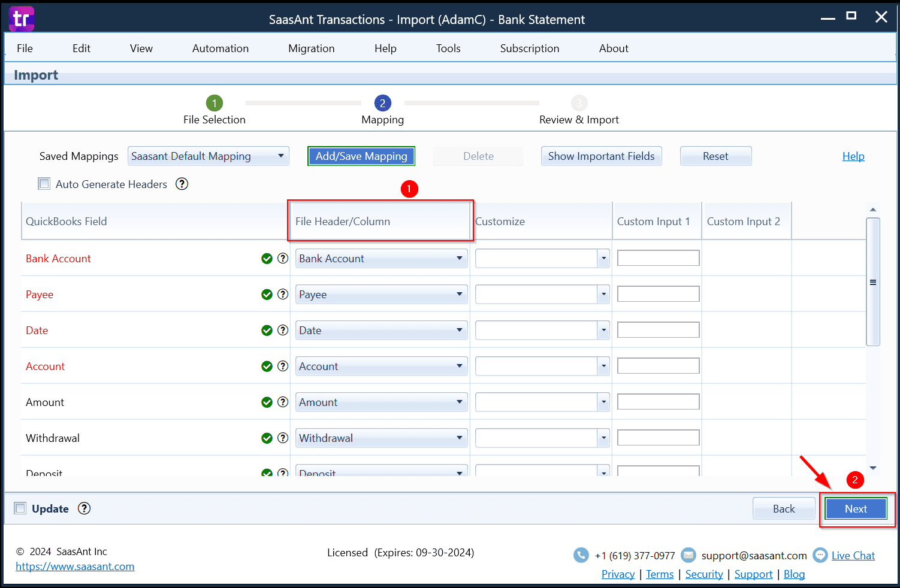Click help icon beside Auto Generate Headers
This screenshot has height=588, width=900.
(x=182, y=184)
